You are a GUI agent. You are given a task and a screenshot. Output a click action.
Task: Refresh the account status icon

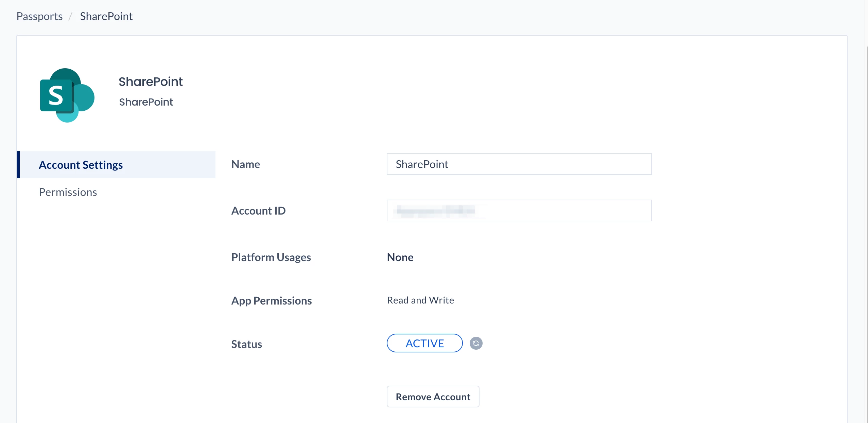coord(476,343)
